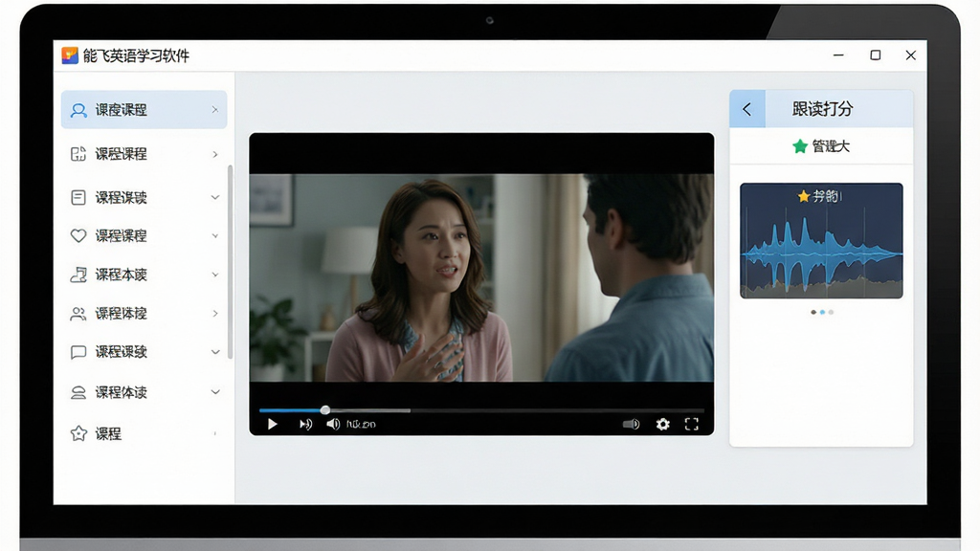Viewport: 980px width, 551px height.
Task: Click the outlined star icon at the sidebar bottom
Action: coord(78,433)
